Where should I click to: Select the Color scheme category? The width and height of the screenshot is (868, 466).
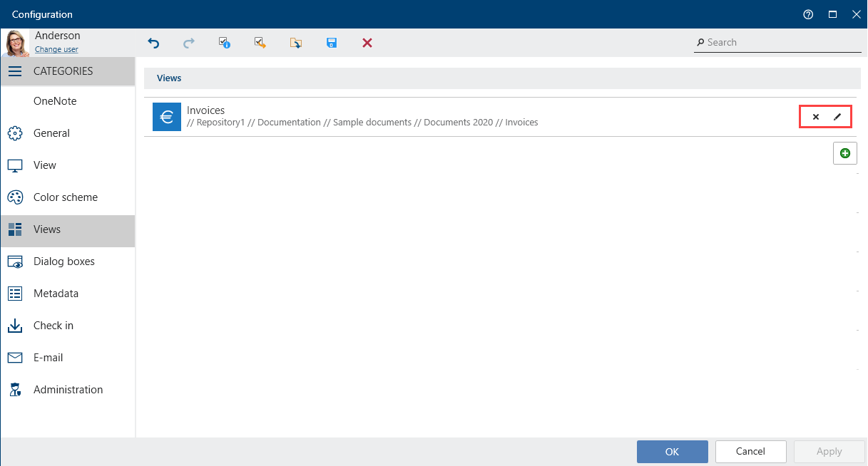[x=65, y=197]
